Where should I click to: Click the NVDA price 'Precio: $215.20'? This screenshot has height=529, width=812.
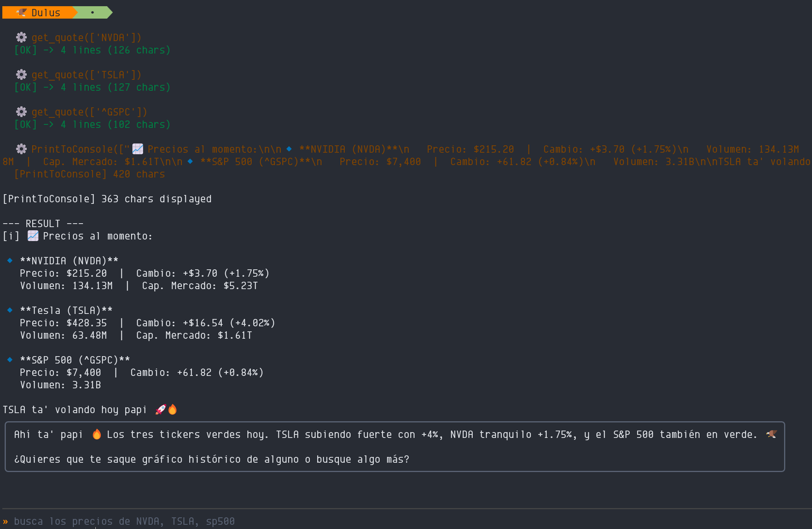(x=63, y=273)
